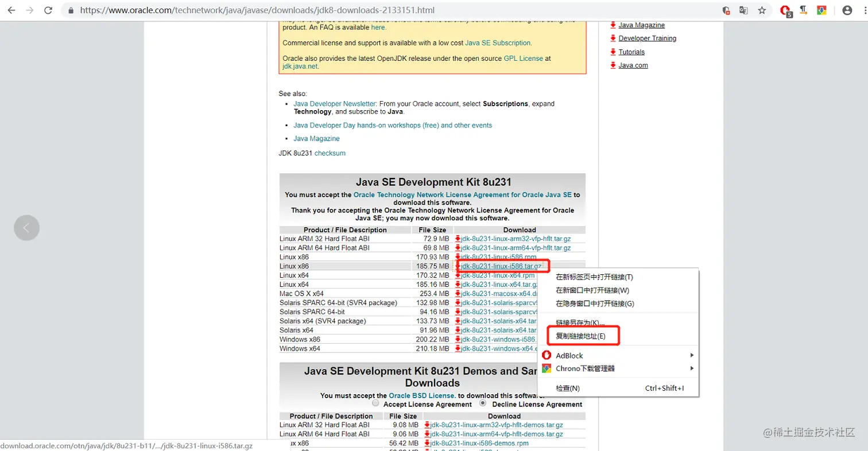
Task: Click the browser forward arrow
Action: (x=30, y=10)
